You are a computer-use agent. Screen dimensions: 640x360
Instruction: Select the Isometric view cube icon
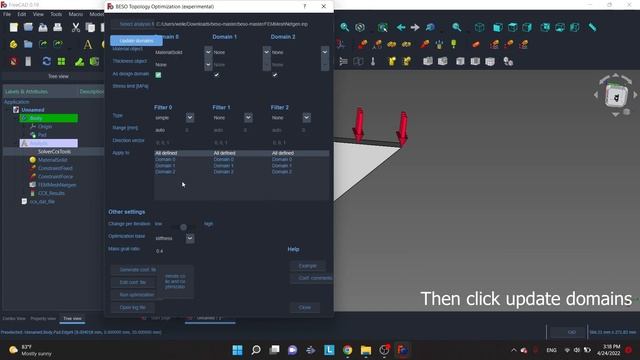tap(480, 27)
